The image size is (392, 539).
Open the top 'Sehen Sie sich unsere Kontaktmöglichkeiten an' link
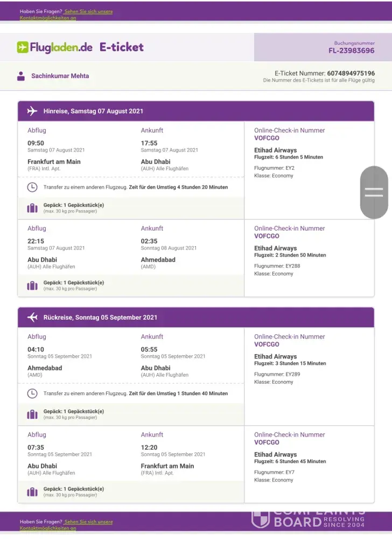coord(88,11)
